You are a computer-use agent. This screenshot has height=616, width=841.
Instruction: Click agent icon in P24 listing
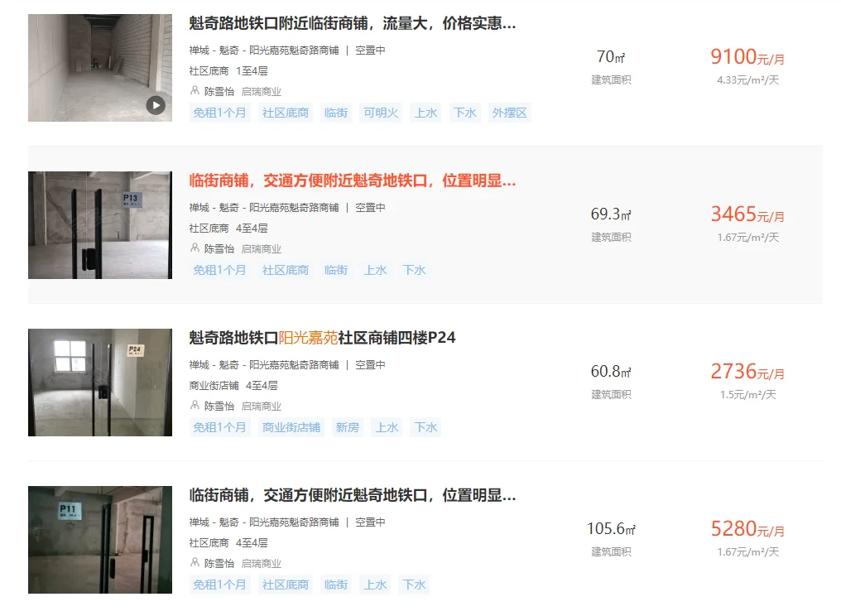[195, 405]
